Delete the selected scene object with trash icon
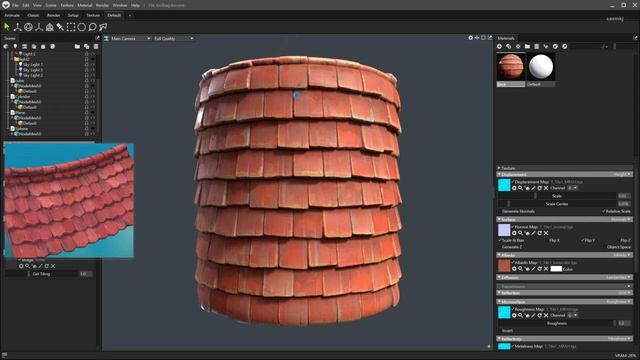 (x=96, y=47)
